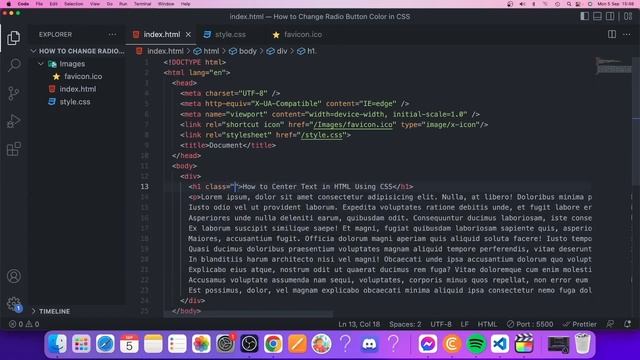Screen dimensions: 640x360
Task: Open body breadcrumb dropdown
Action: point(242,51)
